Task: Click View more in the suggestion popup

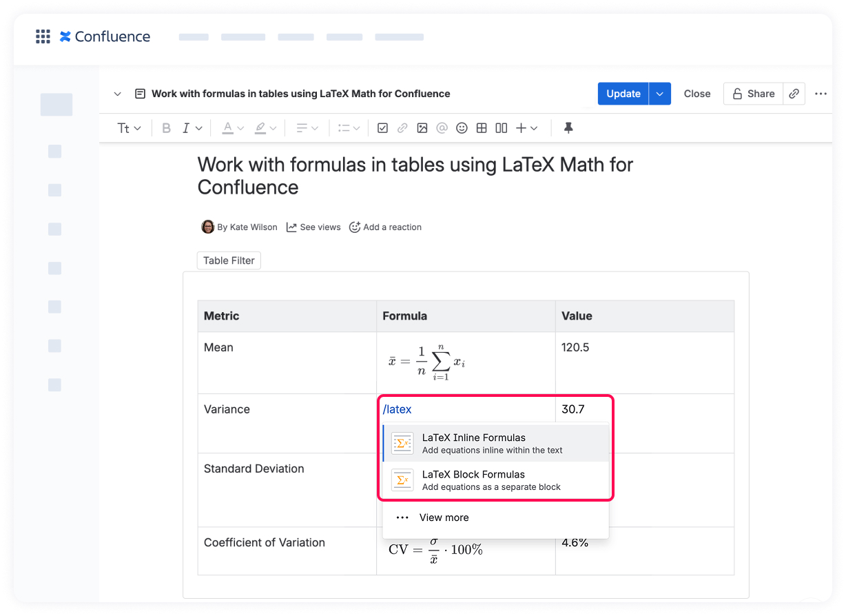Action: [x=444, y=517]
